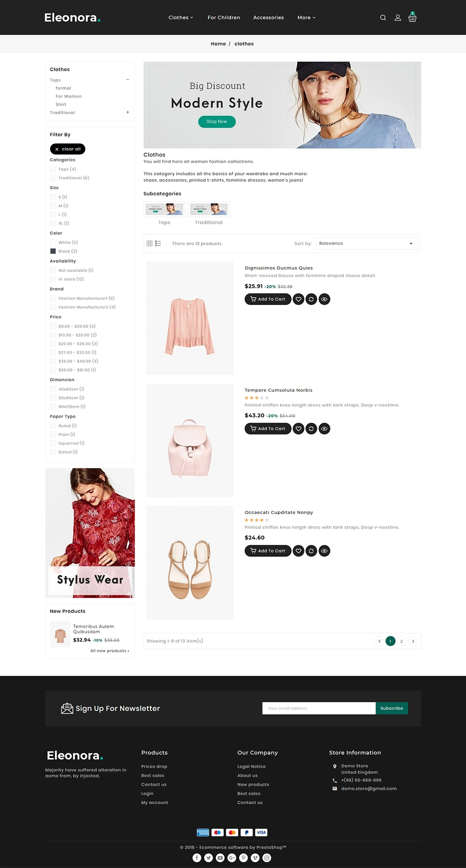Click the newsletter email address field
This screenshot has width=466, height=868.
click(319, 708)
